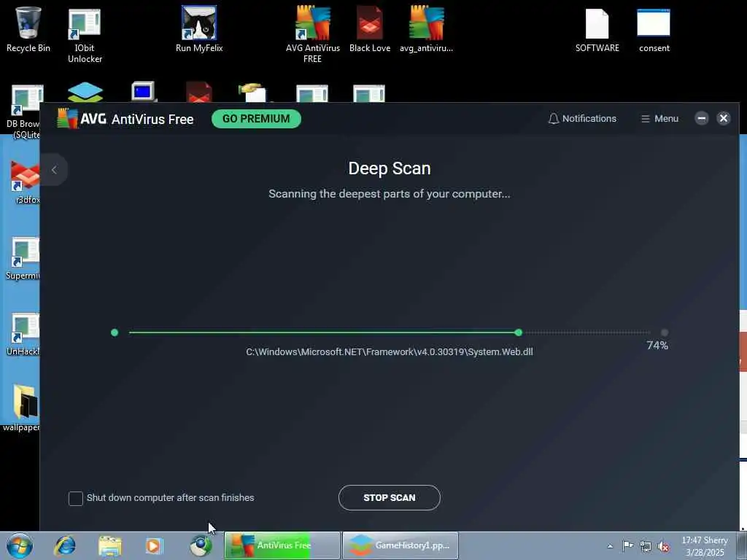The height and width of the screenshot is (560, 747).
Task: Click the 74% progress value
Action: [657, 345]
